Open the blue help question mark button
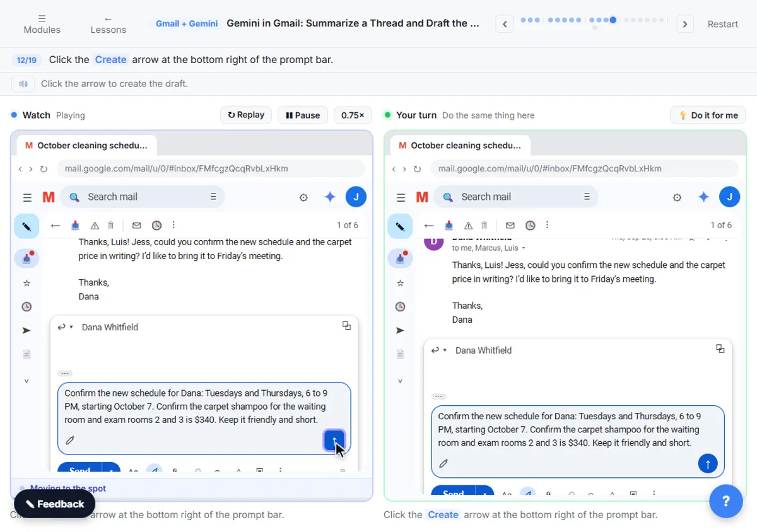Screen dimensions: 757x532 [725, 501]
